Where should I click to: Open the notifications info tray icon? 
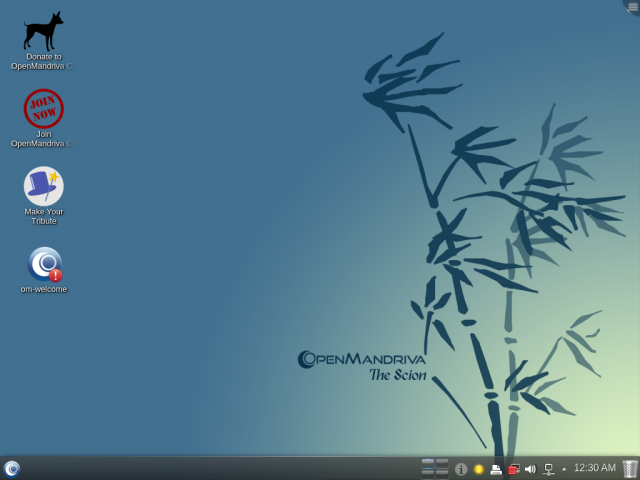point(461,469)
